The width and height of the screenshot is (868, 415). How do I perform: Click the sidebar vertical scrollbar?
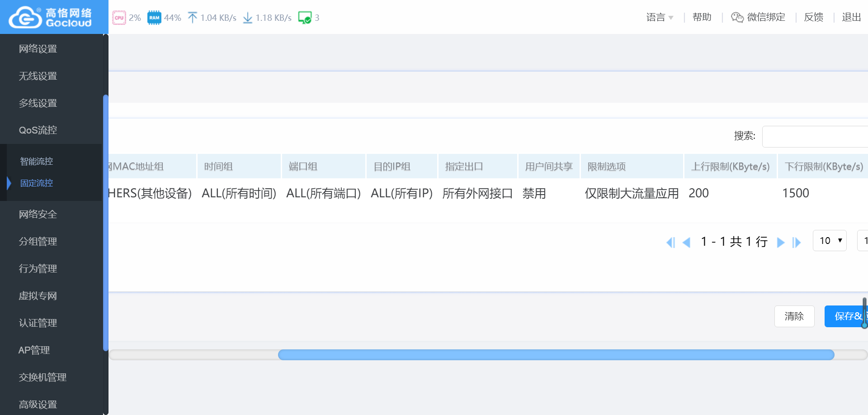tap(106, 223)
